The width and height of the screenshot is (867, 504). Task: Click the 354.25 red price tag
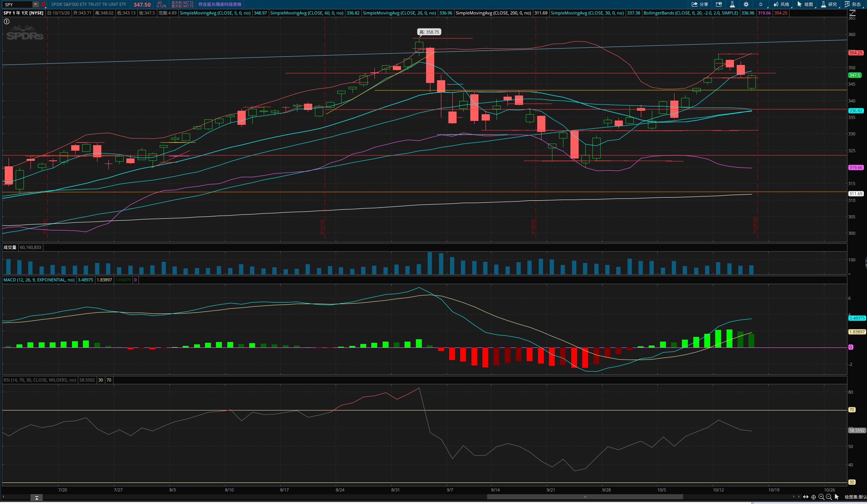click(x=856, y=53)
